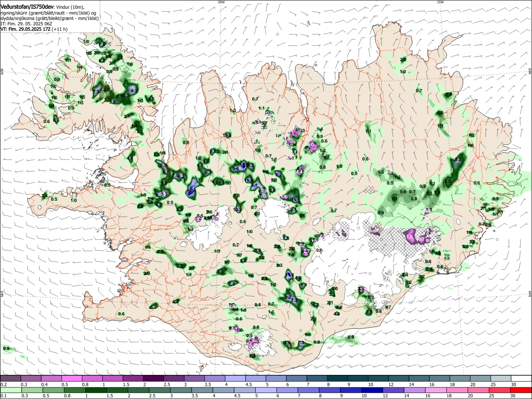Click the '0.1' label in the bottom legend row

pyautogui.click(x=3, y=396)
